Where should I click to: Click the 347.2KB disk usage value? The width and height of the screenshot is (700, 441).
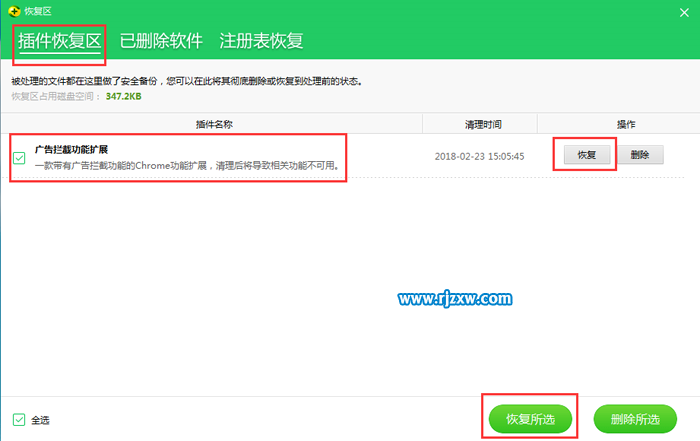(x=124, y=96)
